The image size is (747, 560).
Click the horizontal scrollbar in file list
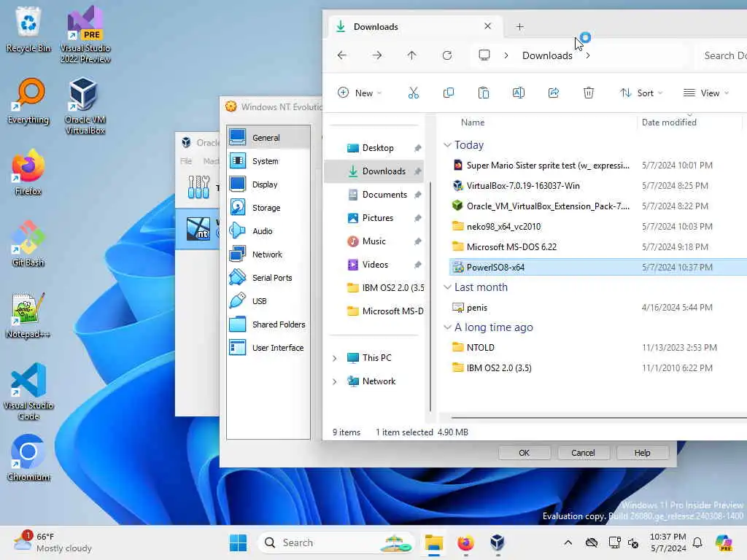[599, 418]
